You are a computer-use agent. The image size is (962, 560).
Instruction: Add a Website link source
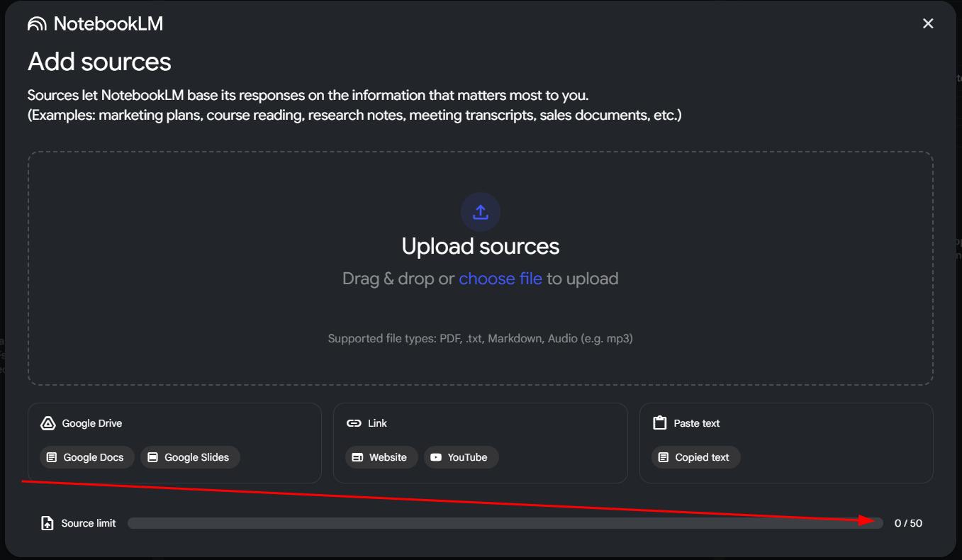click(381, 457)
